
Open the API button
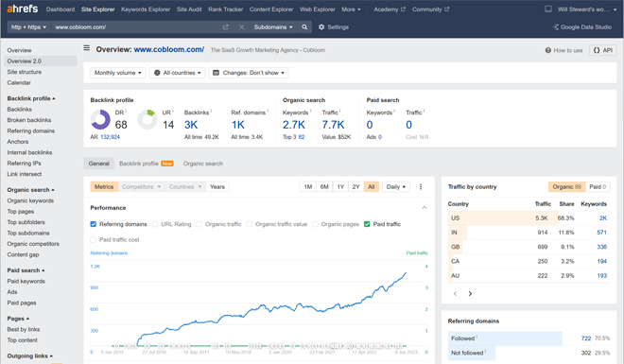click(x=603, y=50)
